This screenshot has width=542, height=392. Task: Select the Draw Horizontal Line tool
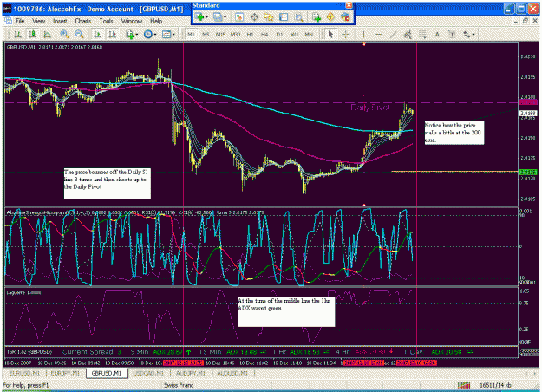(378, 34)
